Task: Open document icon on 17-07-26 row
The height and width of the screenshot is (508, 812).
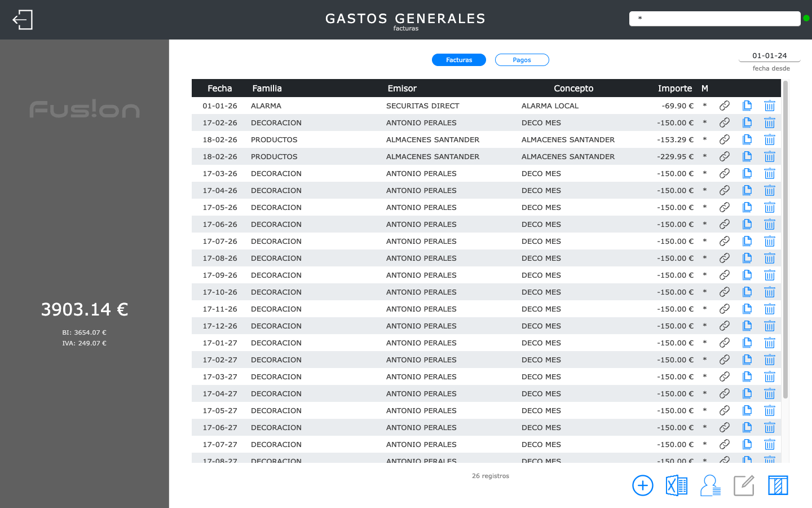Action: 747,241
